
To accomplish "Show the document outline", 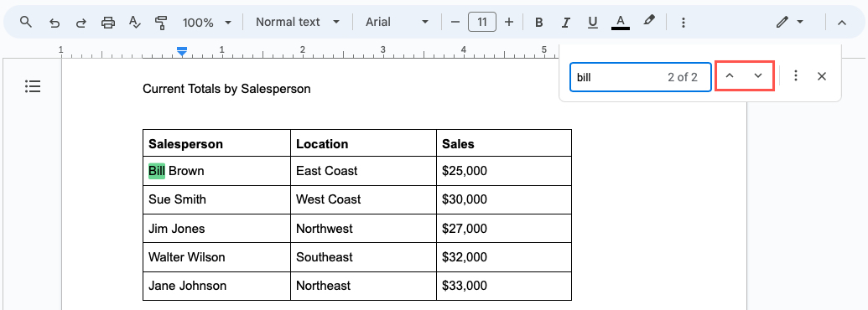I will pyautogui.click(x=33, y=86).
